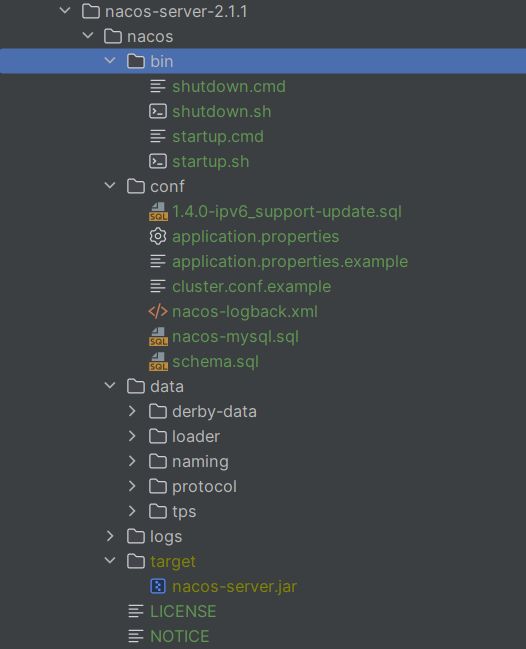
Task: Click the SQL icon beside schema.sql
Action: 158,361
